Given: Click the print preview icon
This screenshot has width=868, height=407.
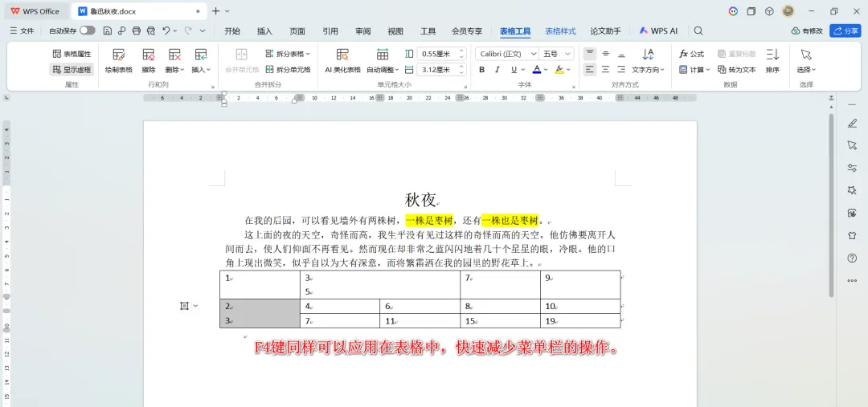Looking at the screenshot, I should (x=150, y=31).
